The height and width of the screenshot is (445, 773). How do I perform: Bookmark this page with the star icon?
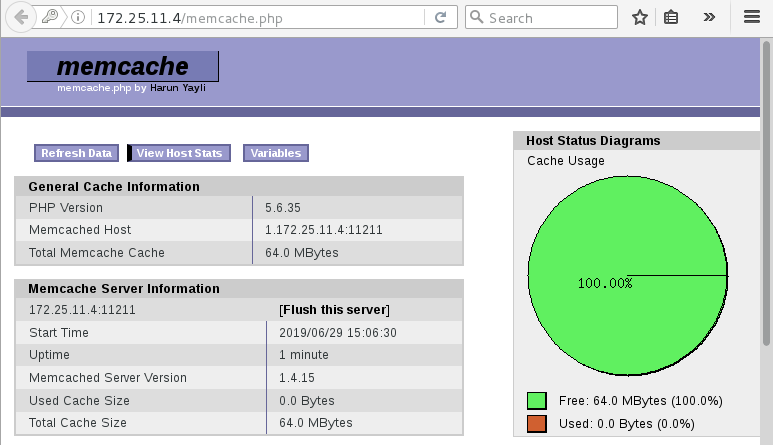[640, 18]
